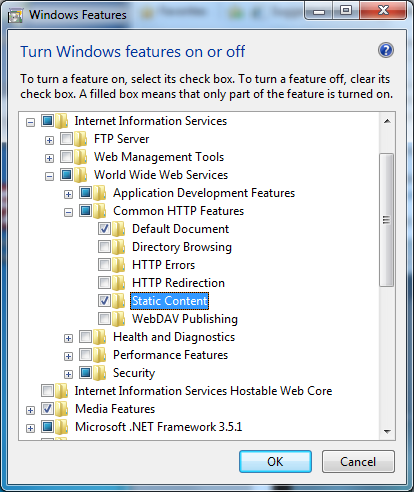Confirm changes with the OK button
This screenshot has height=492, width=414.
[x=275, y=462]
